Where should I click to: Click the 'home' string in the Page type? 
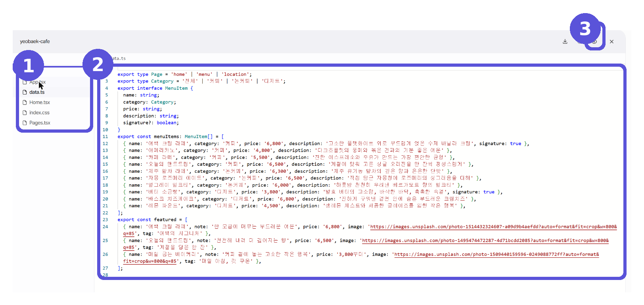click(x=179, y=74)
